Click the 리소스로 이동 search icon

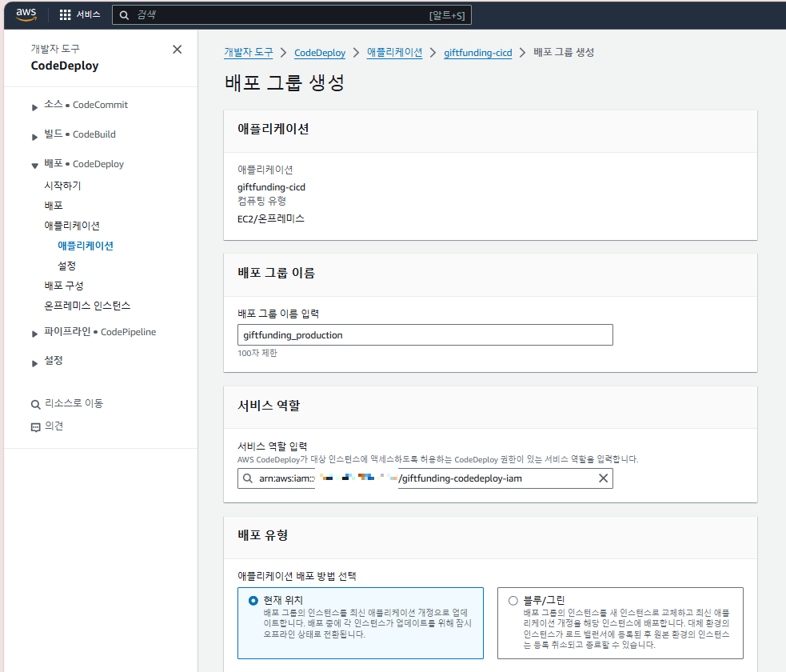pyautogui.click(x=36, y=404)
